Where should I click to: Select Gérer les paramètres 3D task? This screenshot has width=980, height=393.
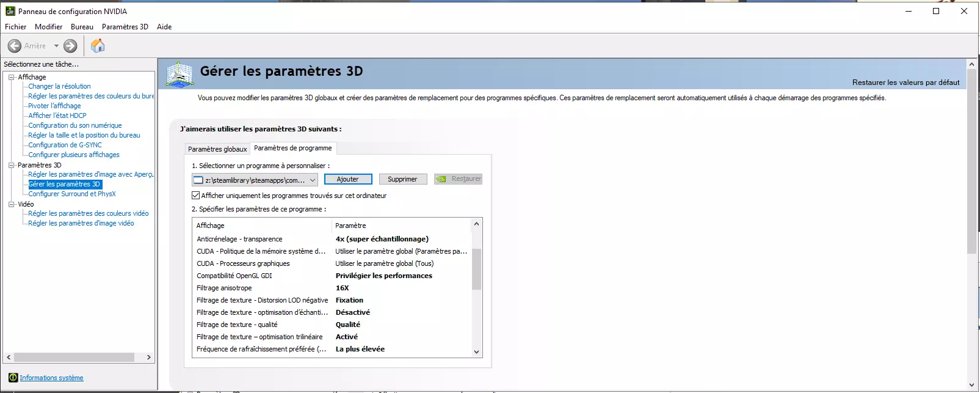(x=65, y=184)
